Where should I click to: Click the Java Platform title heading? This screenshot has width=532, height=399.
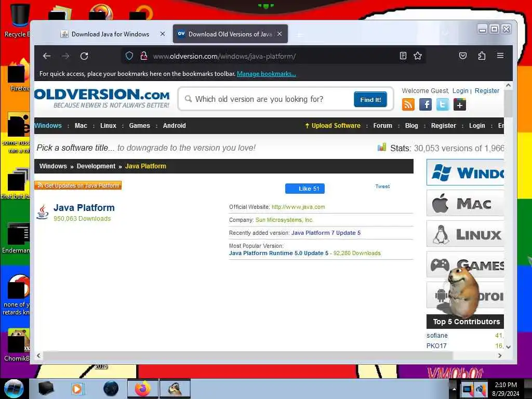[84, 208]
